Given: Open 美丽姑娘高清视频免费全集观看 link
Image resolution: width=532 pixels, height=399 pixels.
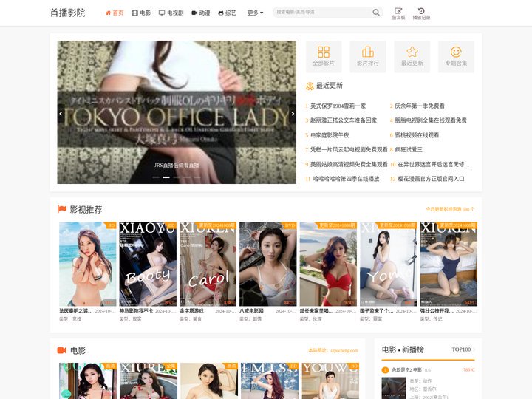Looking at the screenshot, I should point(349,164).
